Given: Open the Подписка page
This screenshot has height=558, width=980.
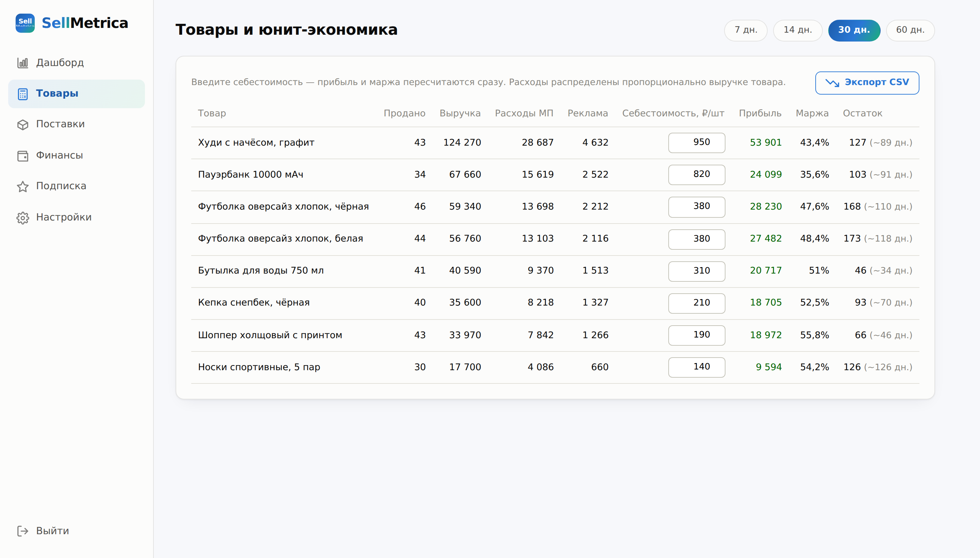Looking at the screenshot, I should pos(77,186).
